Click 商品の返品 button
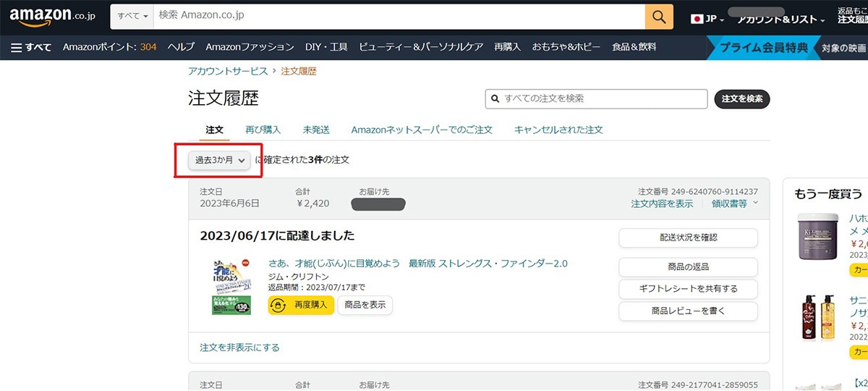The image size is (868, 391). pyautogui.click(x=688, y=266)
